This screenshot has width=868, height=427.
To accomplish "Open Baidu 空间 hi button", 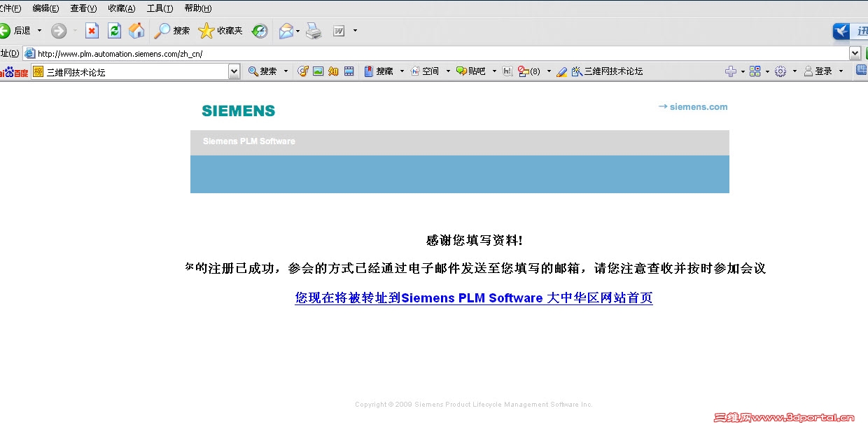I will pos(424,71).
